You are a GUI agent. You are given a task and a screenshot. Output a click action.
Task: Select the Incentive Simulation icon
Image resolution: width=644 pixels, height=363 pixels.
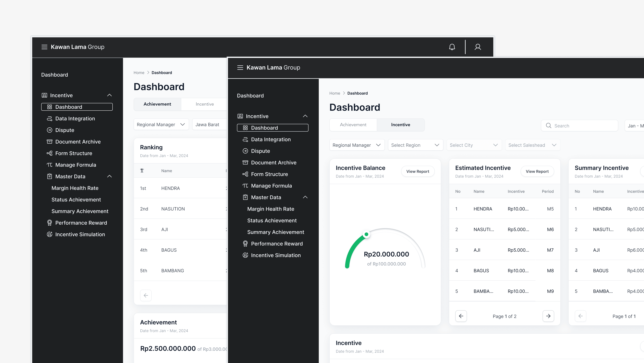pos(245,255)
